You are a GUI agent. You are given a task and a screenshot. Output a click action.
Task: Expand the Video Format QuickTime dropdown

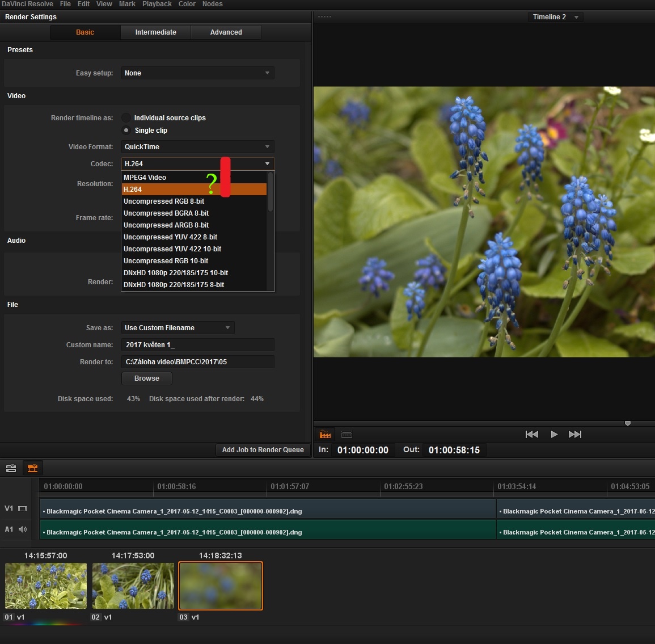[197, 147]
